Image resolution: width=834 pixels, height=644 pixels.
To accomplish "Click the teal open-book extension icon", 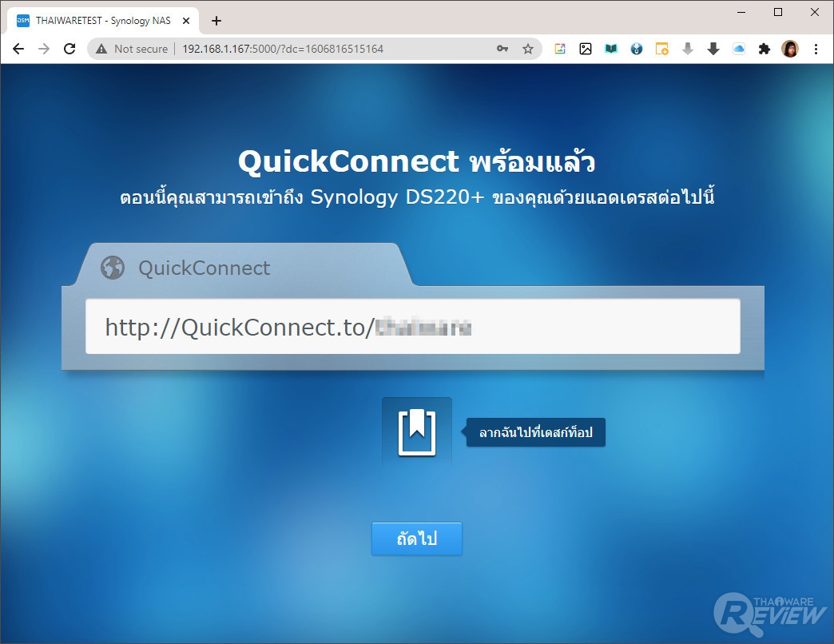I will tap(610, 49).
